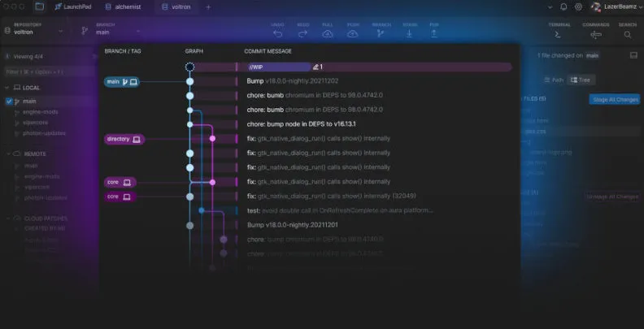The height and width of the screenshot is (329, 644).
Task: Collapse the CLOUD PATCHES section
Action: click(7, 219)
